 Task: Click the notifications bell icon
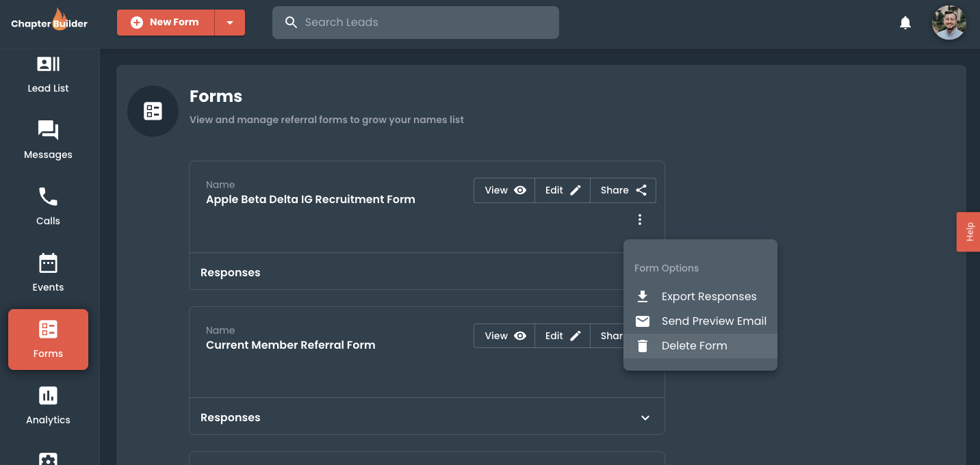coord(905,23)
